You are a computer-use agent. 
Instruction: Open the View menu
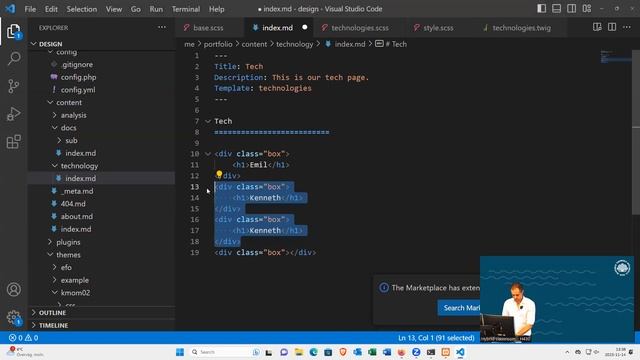(x=114, y=9)
